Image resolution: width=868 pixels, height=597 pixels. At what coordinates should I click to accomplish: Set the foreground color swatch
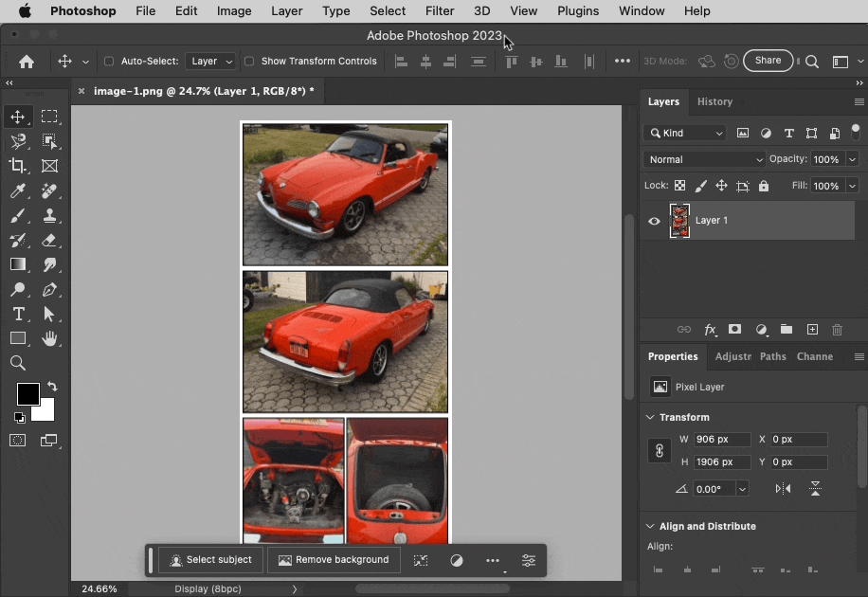coord(27,393)
